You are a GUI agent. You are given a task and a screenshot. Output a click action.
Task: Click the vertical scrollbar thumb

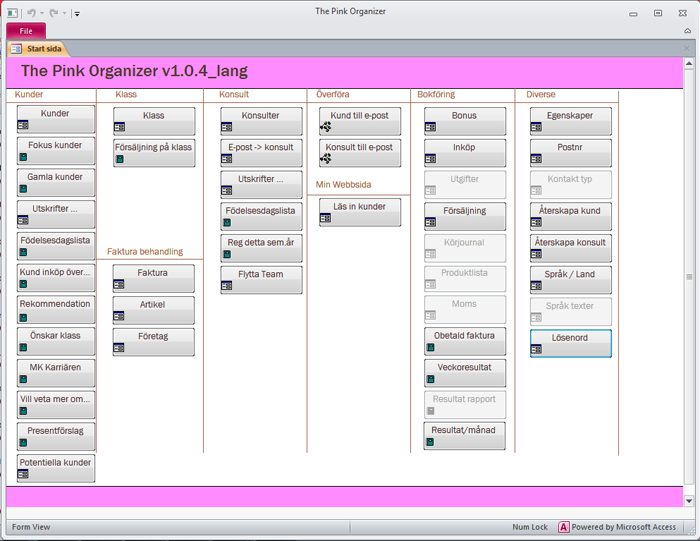point(689,277)
